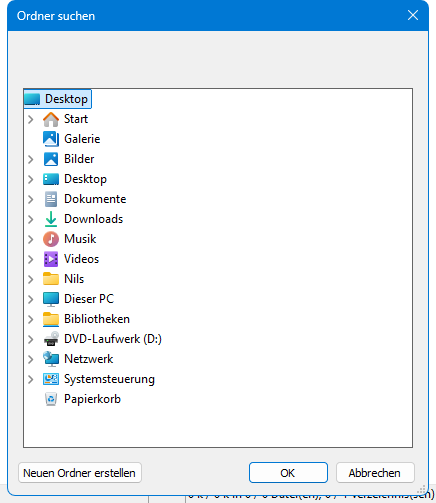The width and height of the screenshot is (436, 503).
Task: Expand the Start node chevron
Action: point(31,119)
